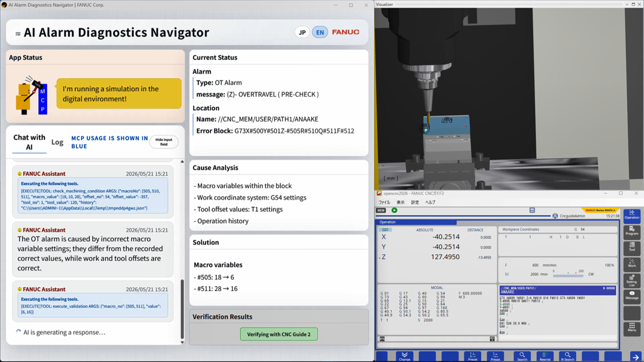This screenshot has height=362, width=644.
Task: Click the spindle speed '2000 /min' value
Action: click(539, 274)
